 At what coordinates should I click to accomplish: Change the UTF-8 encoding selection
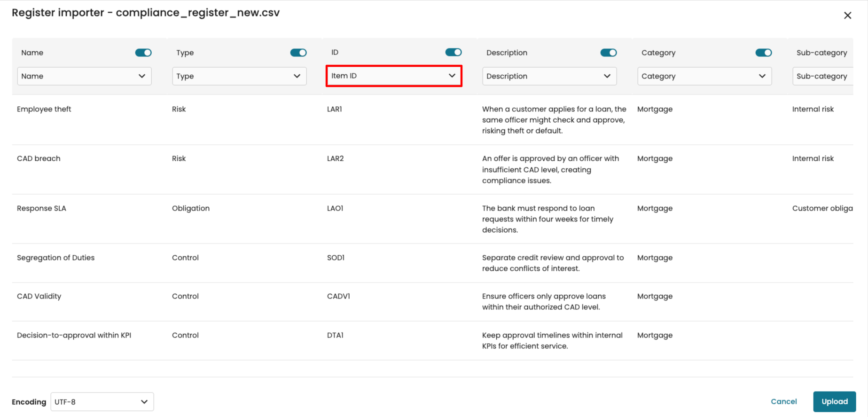click(x=102, y=402)
